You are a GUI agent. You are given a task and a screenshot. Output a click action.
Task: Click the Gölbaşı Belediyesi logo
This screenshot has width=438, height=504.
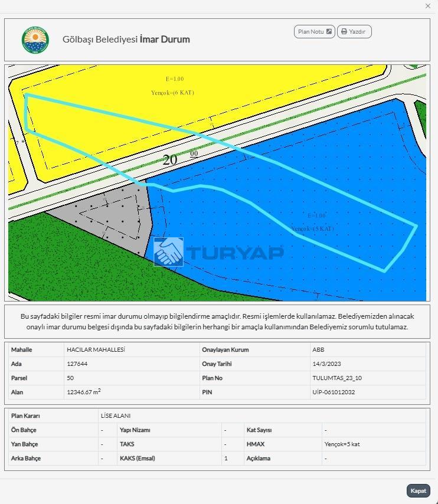(x=35, y=40)
